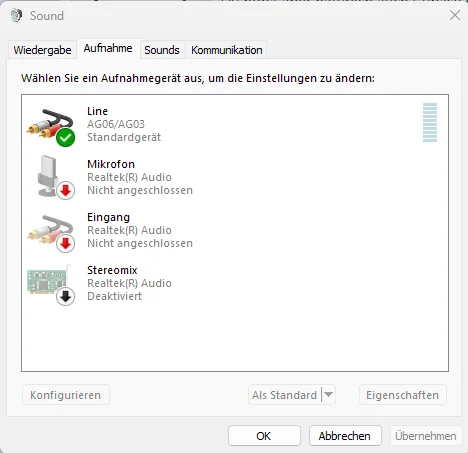The height and width of the screenshot is (453, 468).
Task: Select the Eingang device name
Action: [108, 217]
